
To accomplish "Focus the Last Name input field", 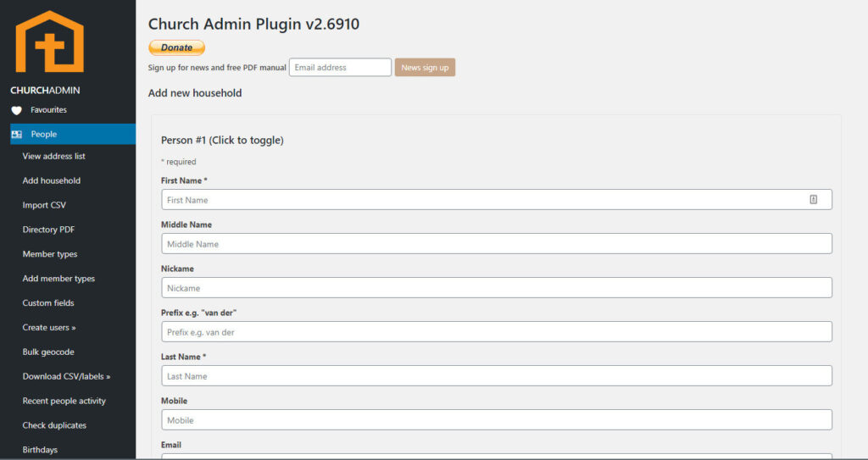I will point(496,376).
